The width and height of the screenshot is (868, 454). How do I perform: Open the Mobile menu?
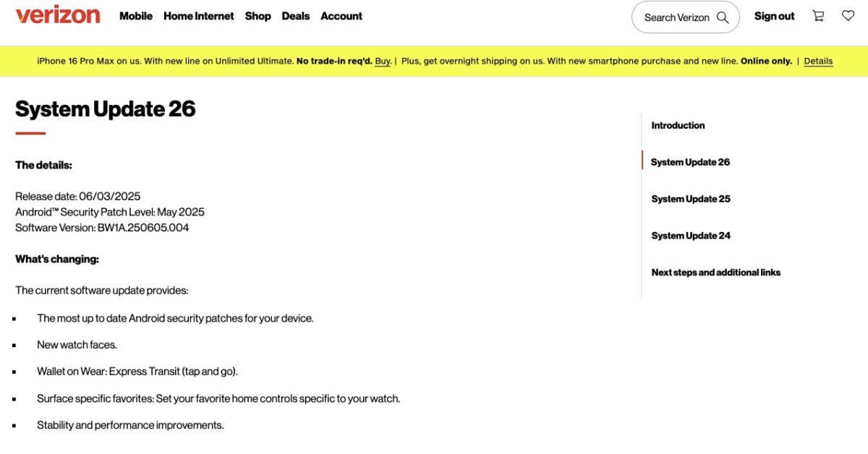(x=136, y=16)
